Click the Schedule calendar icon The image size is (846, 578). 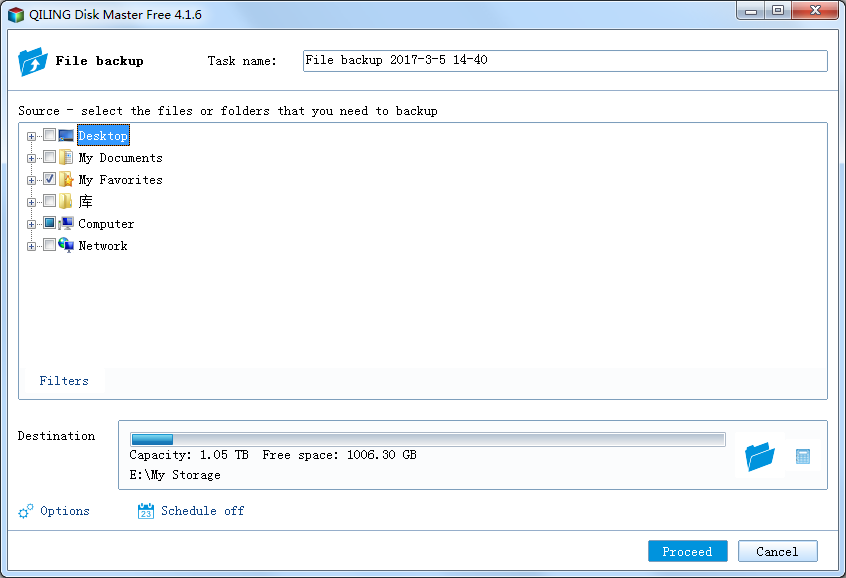146,511
